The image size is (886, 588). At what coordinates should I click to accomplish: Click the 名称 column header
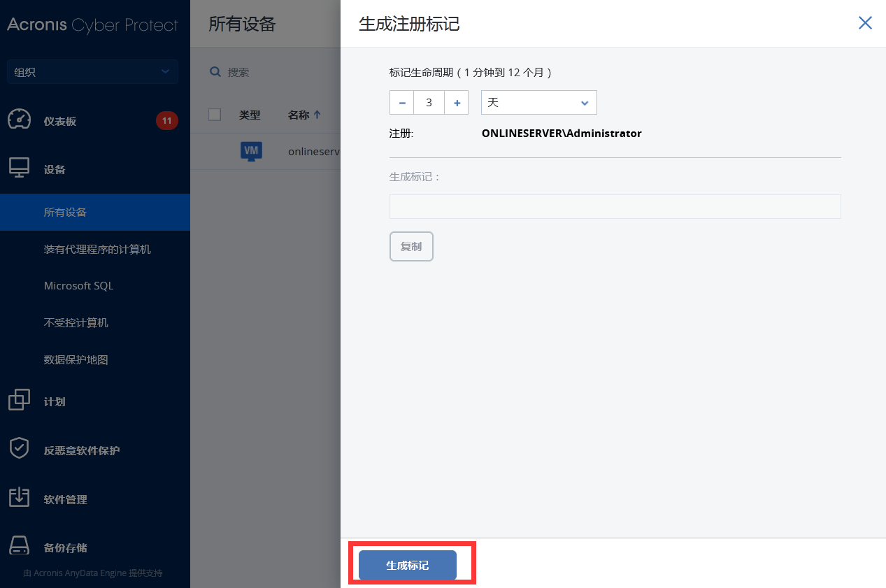(299, 115)
